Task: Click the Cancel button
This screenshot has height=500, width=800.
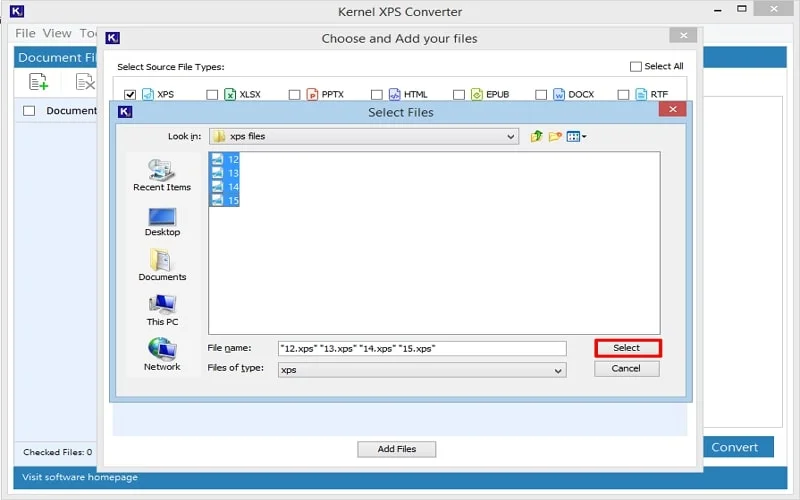Action: coord(627,368)
